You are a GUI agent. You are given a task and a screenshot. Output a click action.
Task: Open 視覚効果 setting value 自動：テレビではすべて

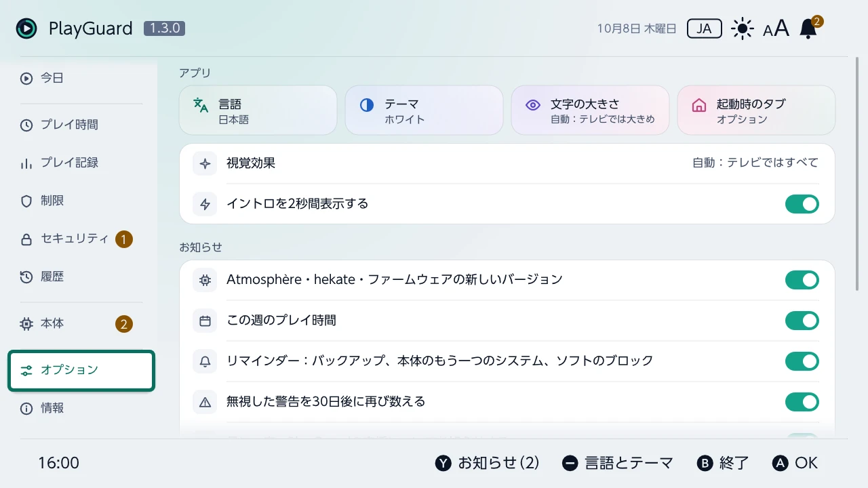click(755, 163)
